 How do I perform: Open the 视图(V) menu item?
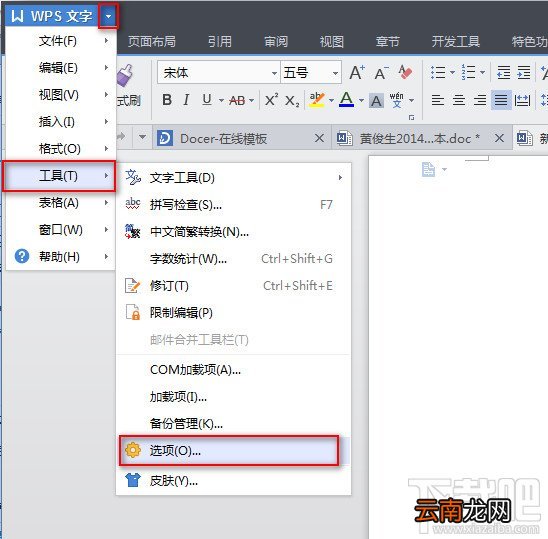tap(60, 95)
